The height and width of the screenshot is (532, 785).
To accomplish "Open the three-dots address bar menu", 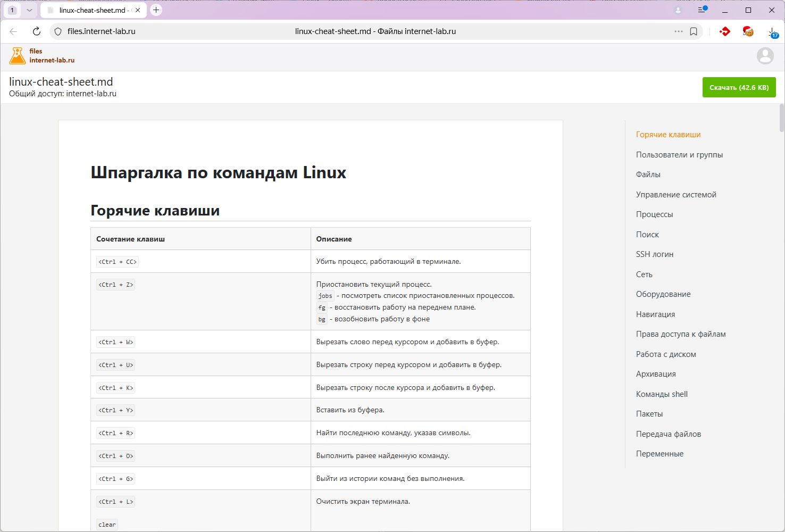I will coord(678,31).
